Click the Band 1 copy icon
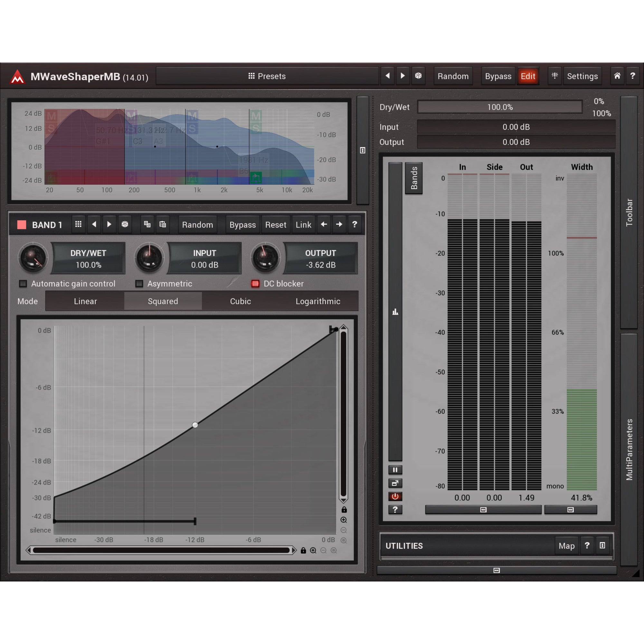 [147, 224]
